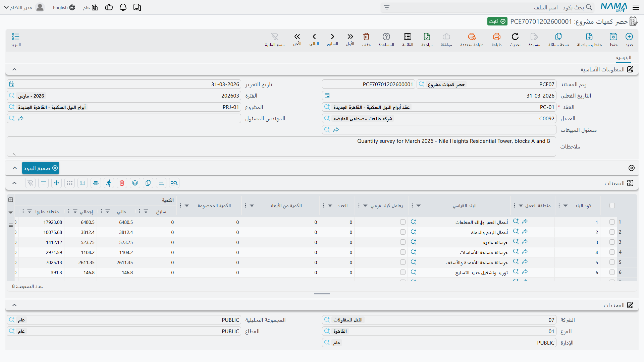Click the Refresh (تحديث) icon
Viewport: 644px width, 362px height.
[515, 37]
